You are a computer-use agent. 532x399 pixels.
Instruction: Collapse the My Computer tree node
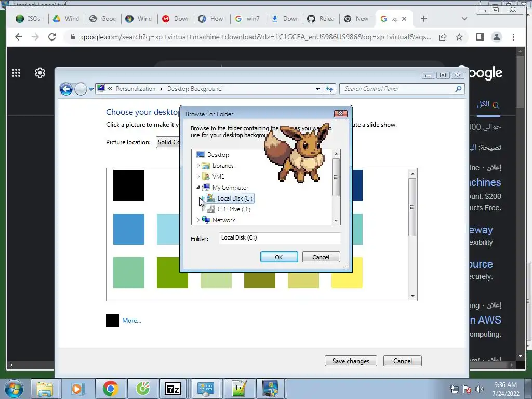click(x=198, y=187)
